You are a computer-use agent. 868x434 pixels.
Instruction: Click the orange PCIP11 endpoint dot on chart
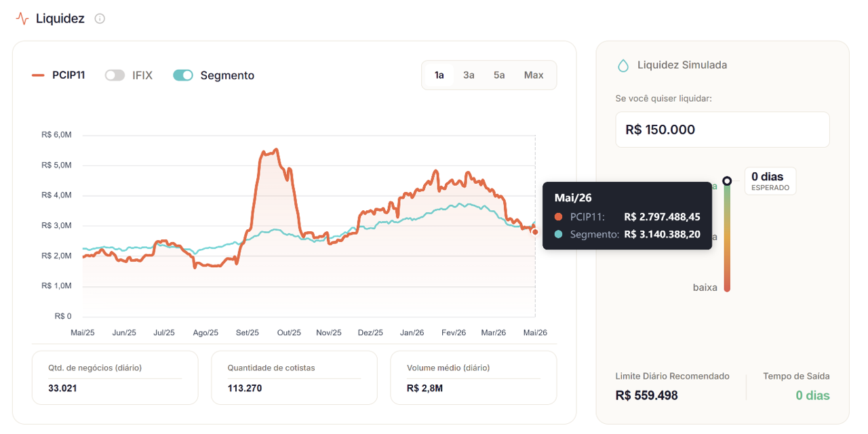pos(535,232)
